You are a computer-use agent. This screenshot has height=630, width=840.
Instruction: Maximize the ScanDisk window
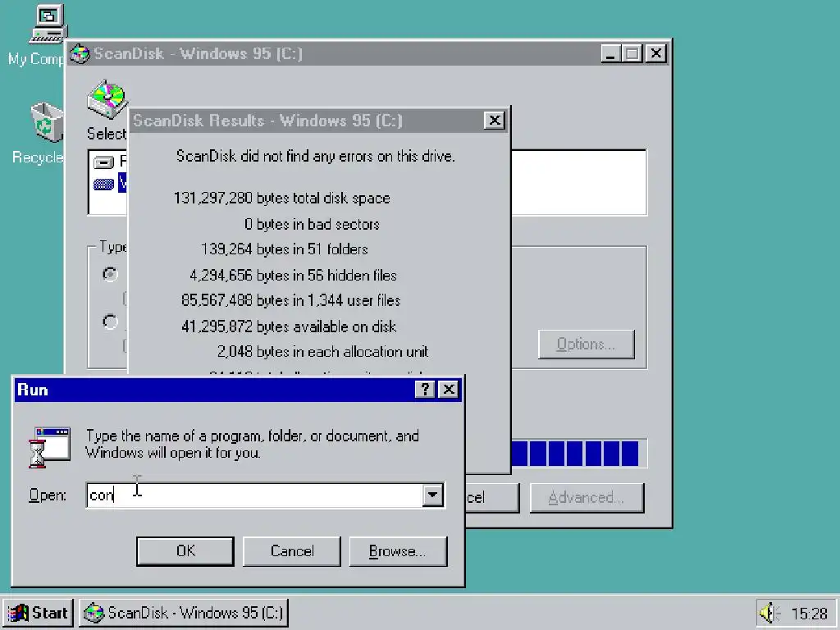coord(632,53)
